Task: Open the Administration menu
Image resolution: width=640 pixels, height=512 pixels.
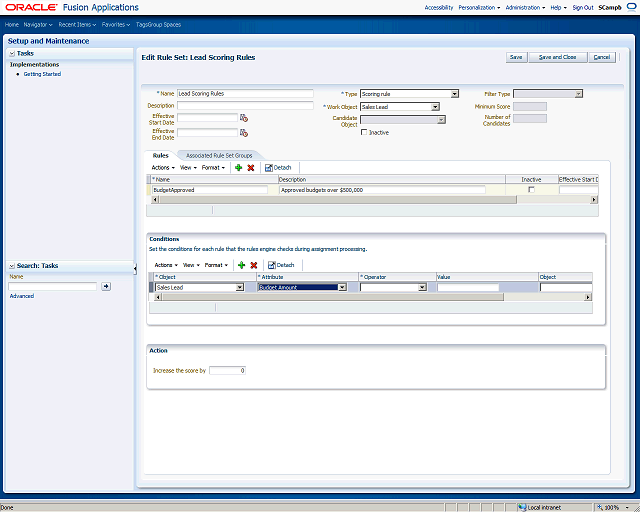Action: tap(525, 7)
